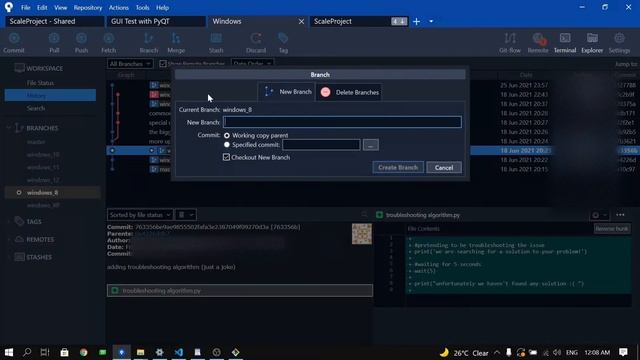This screenshot has width=640, height=360.
Task: Open Explorer from the toolbar
Action: pyautogui.click(x=592, y=42)
